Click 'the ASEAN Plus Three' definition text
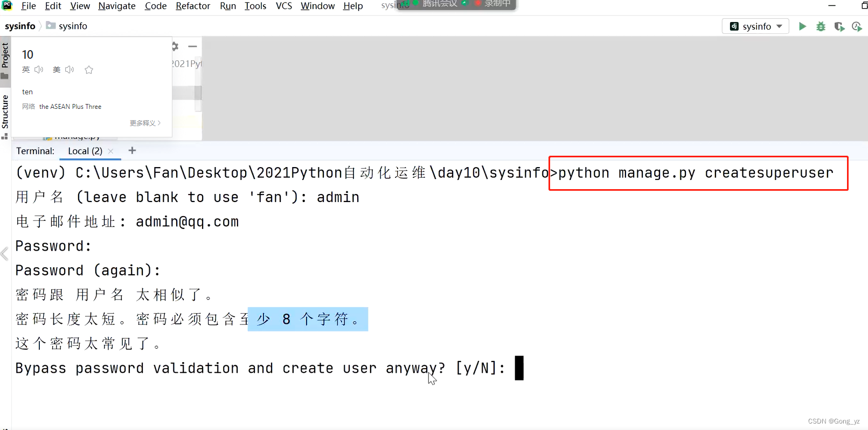The height and width of the screenshot is (430, 868). pos(70,107)
